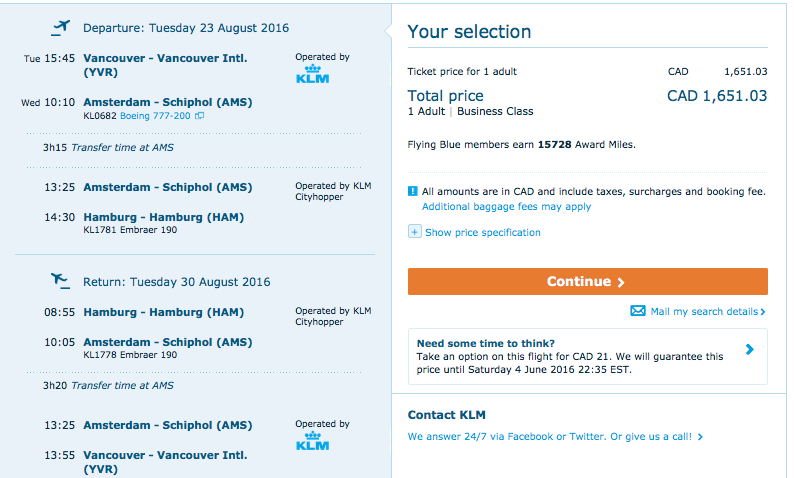Click the KLM logo on the return flight
This screenshot has height=478, width=794.
click(313, 442)
